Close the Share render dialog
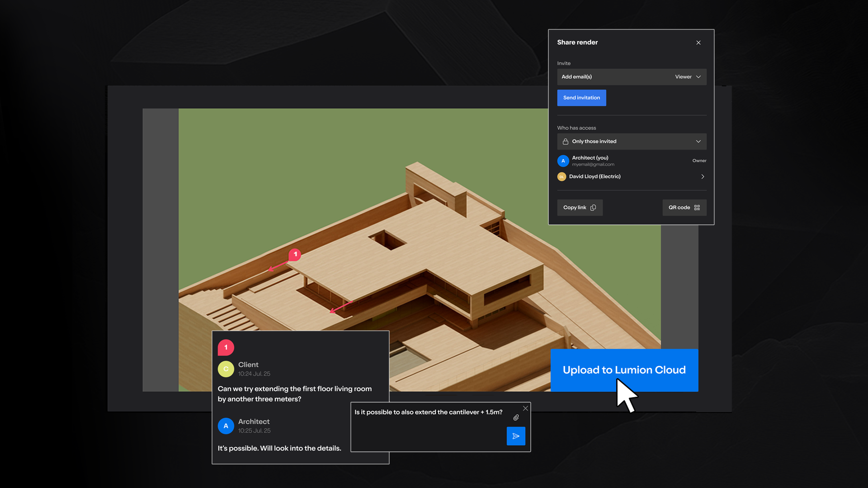 point(698,42)
